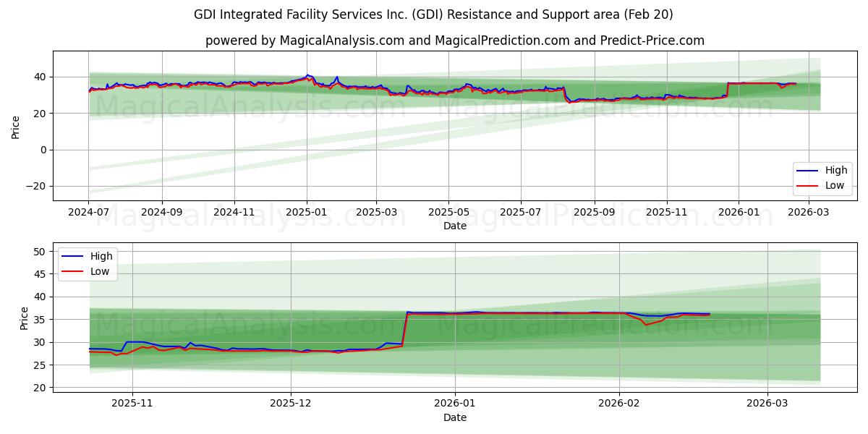Click the 2026-03 date label on top chart

pyautogui.click(x=809, y=213)
